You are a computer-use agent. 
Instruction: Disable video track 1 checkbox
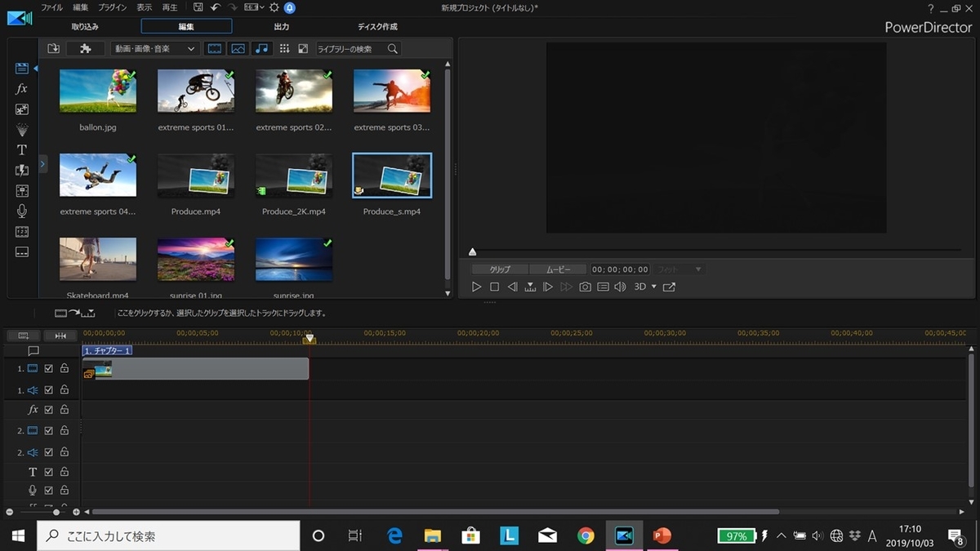(48, 368)
